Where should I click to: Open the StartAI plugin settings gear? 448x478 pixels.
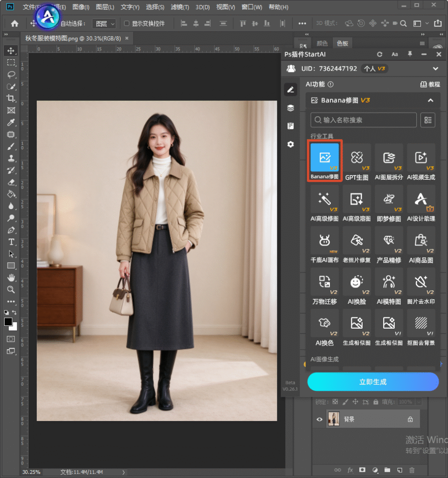point(291,144)
